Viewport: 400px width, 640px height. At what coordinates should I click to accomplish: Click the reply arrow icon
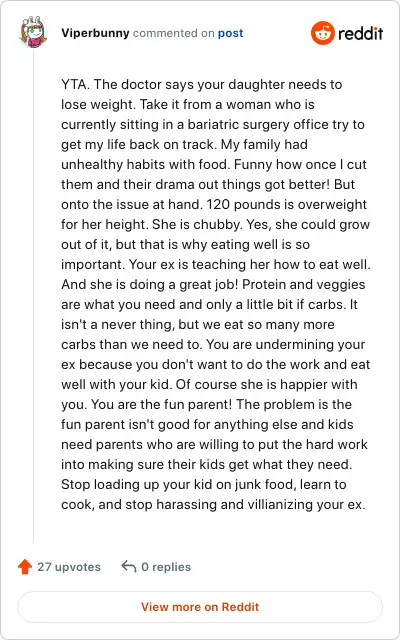(x=129, y=567)
